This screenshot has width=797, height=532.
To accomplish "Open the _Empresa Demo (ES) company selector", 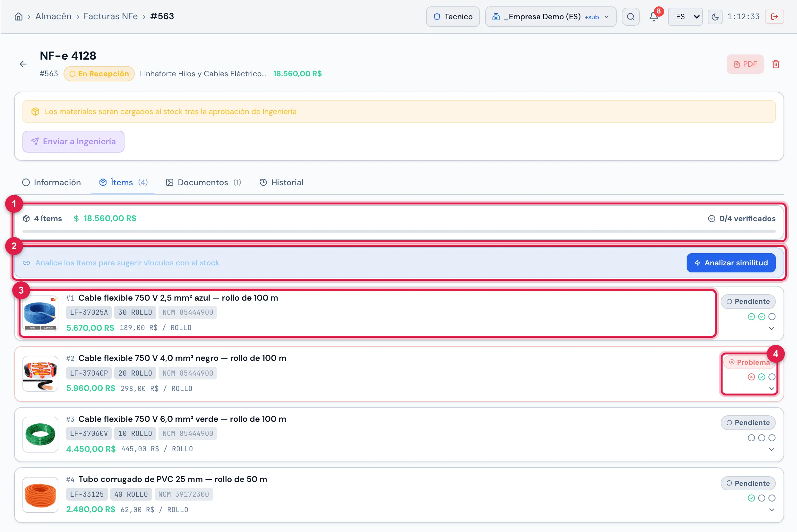I will pyautogui.click(x=551, y=17).
